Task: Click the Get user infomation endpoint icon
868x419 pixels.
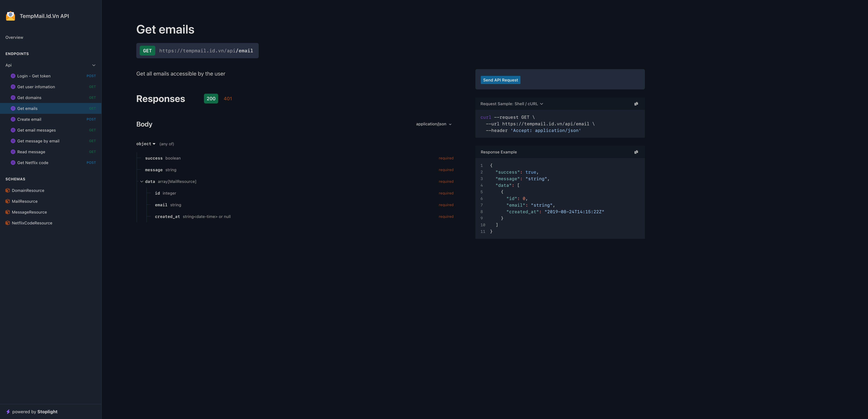Action: 13,87
